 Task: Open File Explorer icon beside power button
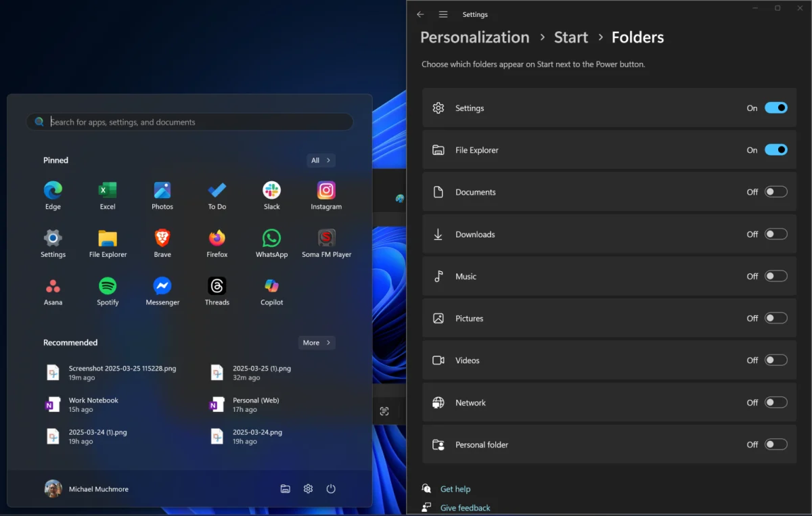[286, 489]
